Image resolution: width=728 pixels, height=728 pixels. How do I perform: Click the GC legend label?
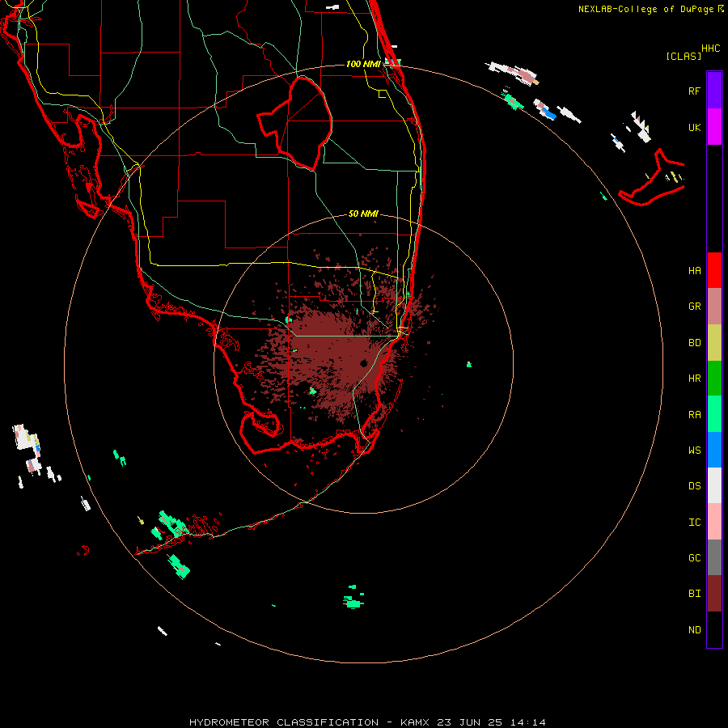[694, 558]
